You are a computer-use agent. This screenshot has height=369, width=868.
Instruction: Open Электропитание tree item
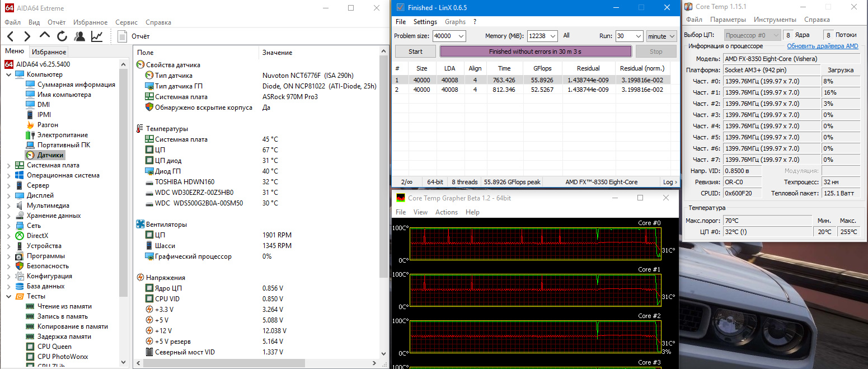tap(62, 135)
